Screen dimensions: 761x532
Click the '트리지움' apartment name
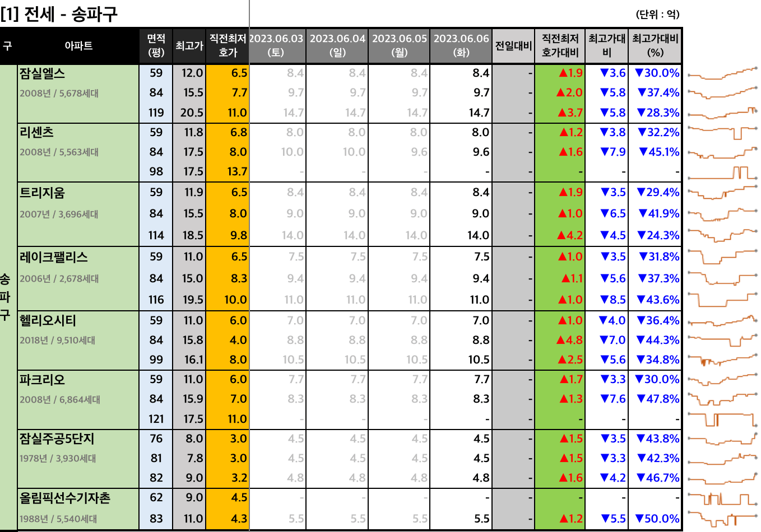[42, 193]
